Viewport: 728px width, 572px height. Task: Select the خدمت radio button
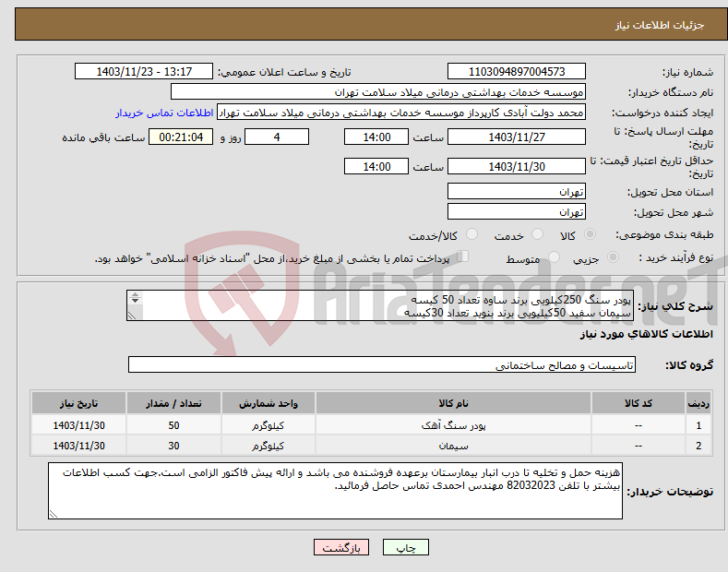tap(537, 234)
